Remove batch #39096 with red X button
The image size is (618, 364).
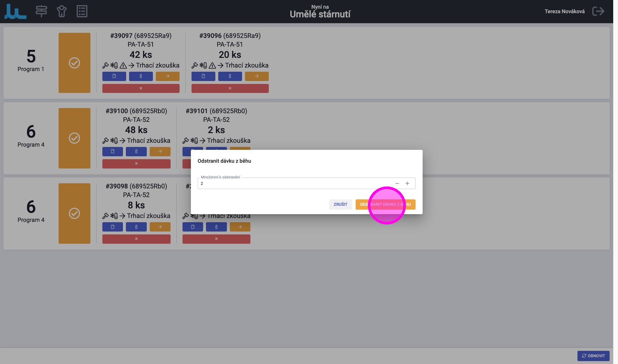(x=230, y=88)
